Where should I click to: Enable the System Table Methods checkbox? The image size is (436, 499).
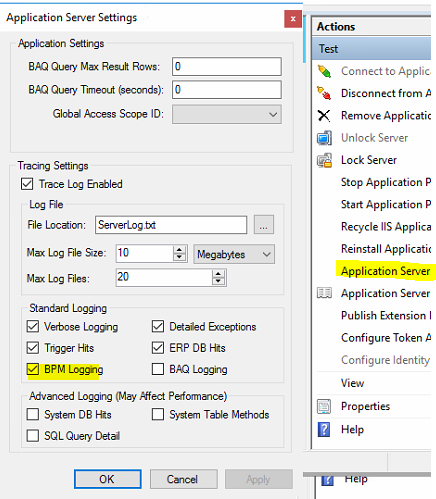point(158,414)
